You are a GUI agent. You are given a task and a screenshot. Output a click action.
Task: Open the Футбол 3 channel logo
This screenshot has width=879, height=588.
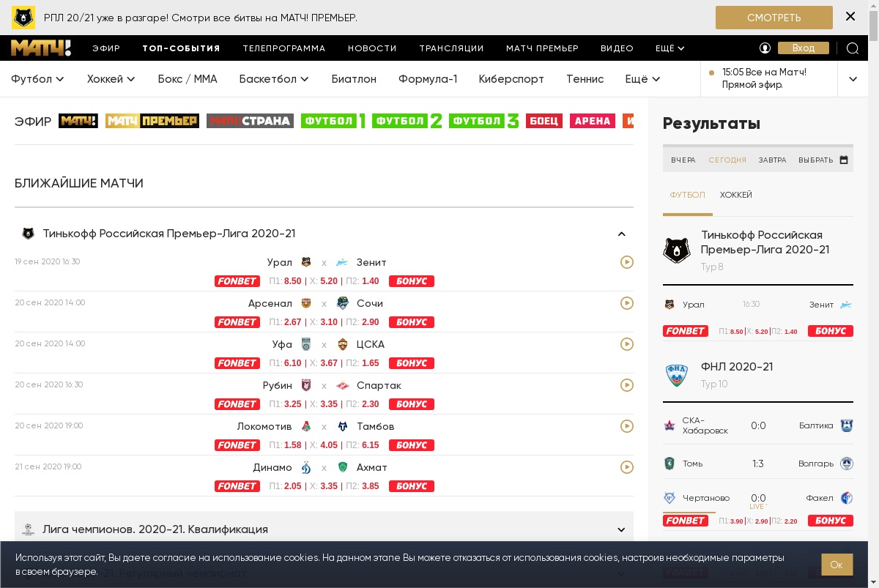[484, 121]
